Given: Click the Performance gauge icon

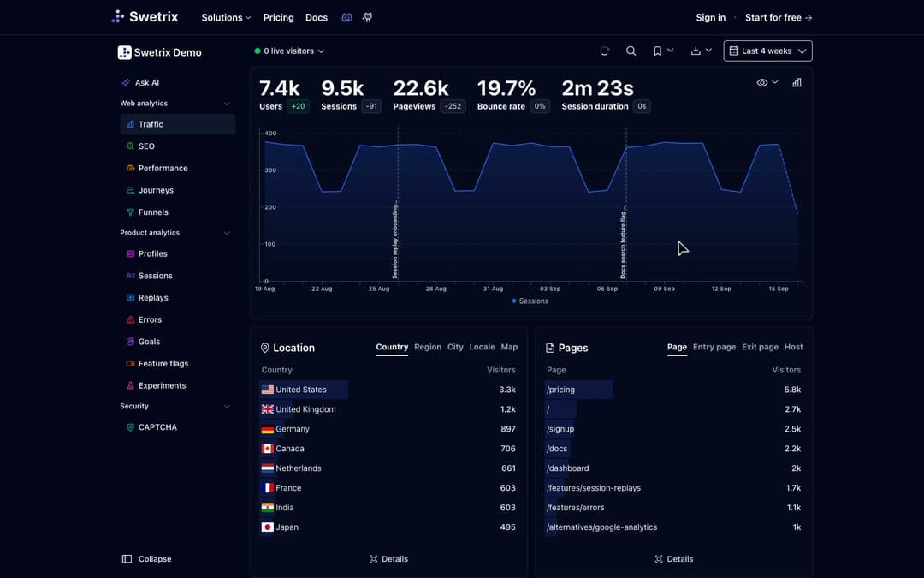Looking at the screenshot, I should pyautogui.click(x=130, y=168).
